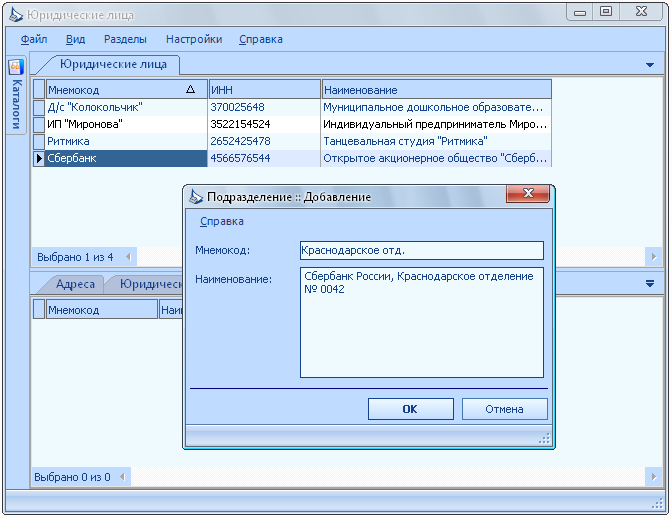Viewport: 672px width, 518px height.
Task: Open the Настройки menu
Action: pos(194,39)
